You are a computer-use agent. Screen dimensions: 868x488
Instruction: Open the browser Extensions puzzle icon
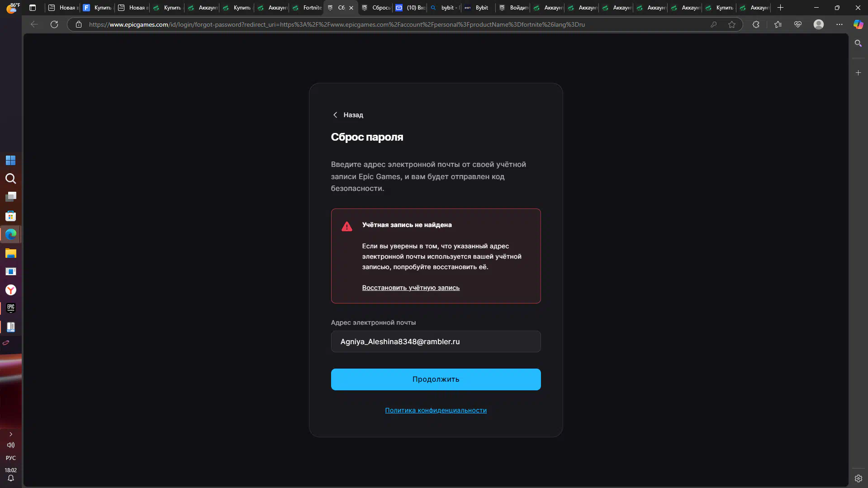tap(756, 24)
